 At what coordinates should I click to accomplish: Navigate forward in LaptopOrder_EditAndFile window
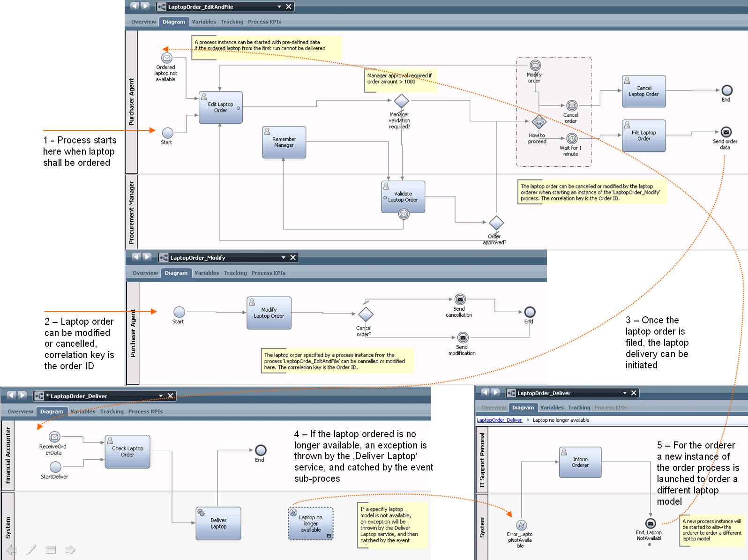(145, 6)
